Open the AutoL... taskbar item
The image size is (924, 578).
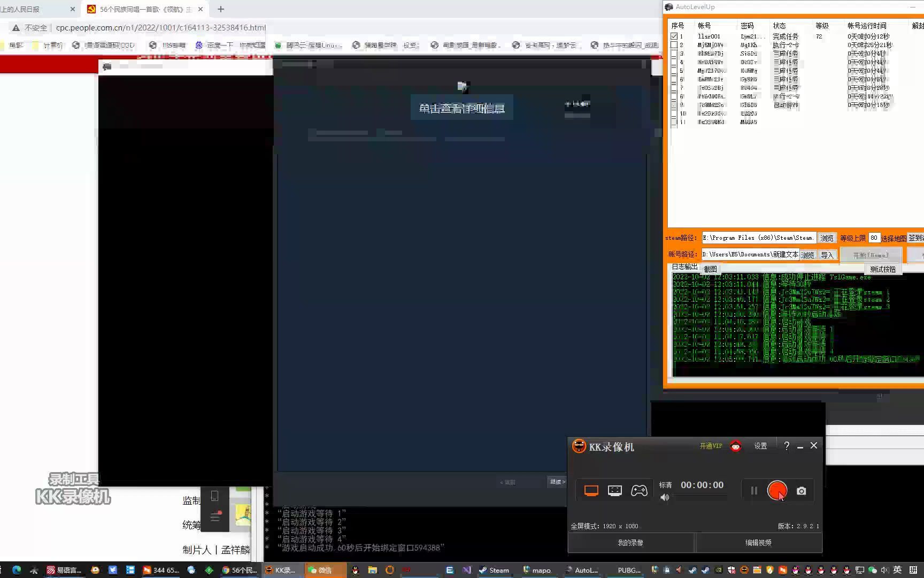[x=582, y=570]
